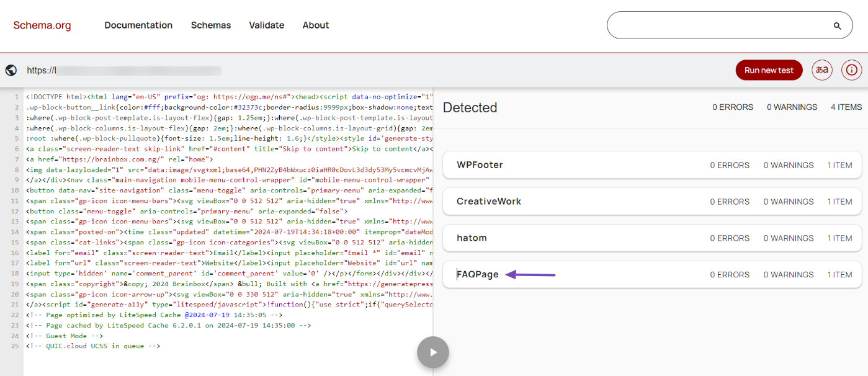Click line number 13 in gutter
Image resolution: width=868 pixels, height=376 pixels.
[x=16, y=222]
